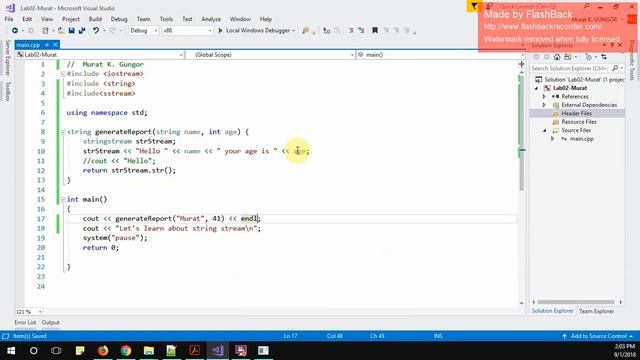
Task: Open the Edit menu
Action: pyautogui.click(x=27, y=19)
